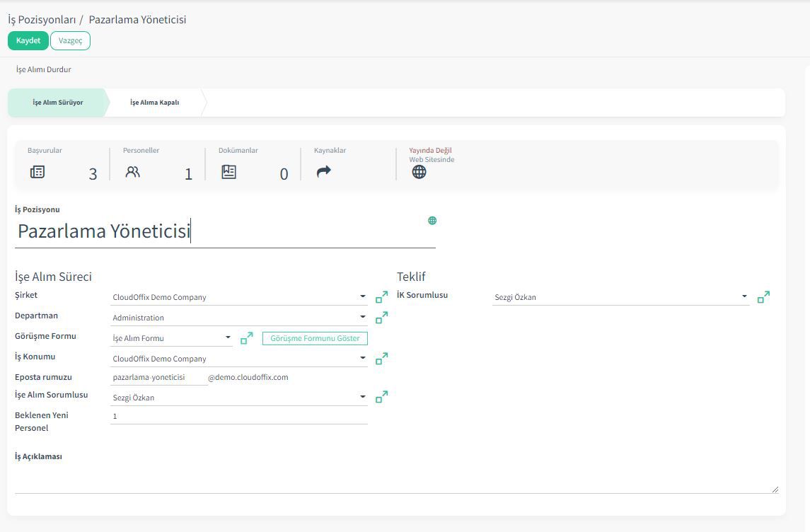Open the Başvurular applications list icon

[37, 172]
